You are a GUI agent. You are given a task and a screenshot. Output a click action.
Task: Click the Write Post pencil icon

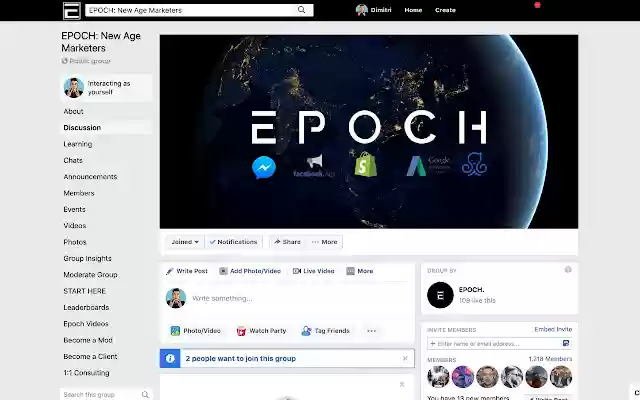[x=170, y=271]
